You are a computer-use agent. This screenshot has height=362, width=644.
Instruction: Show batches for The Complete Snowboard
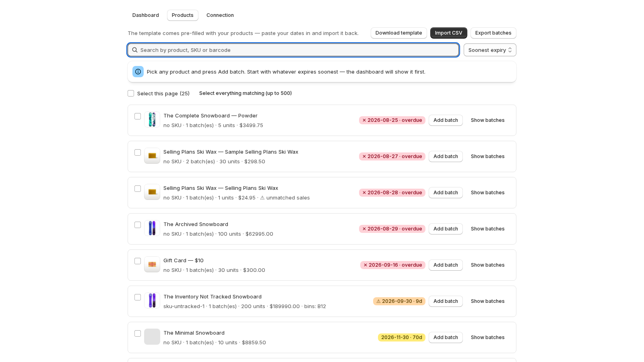point(487,120)
